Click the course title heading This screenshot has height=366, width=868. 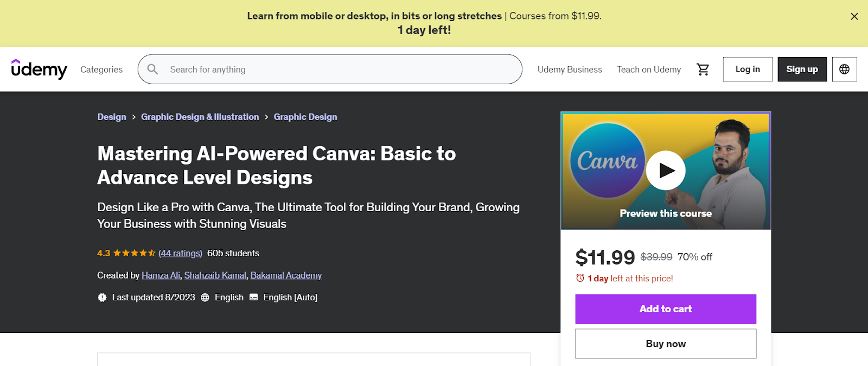(277, 166)
